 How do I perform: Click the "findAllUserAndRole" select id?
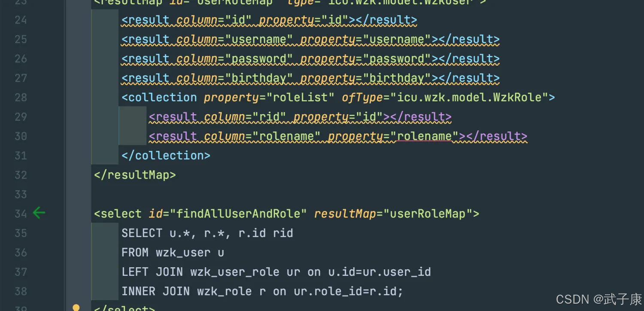(238, 213)
